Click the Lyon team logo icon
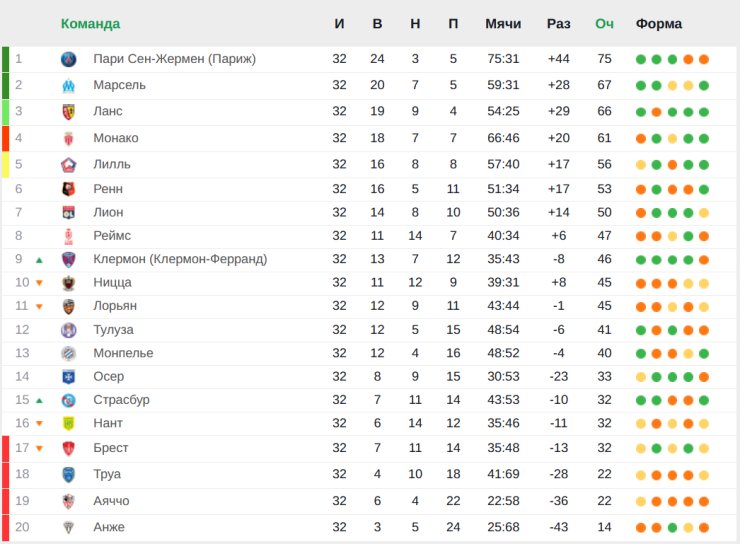This screenshot has width=740, height=544. [69, 212]
